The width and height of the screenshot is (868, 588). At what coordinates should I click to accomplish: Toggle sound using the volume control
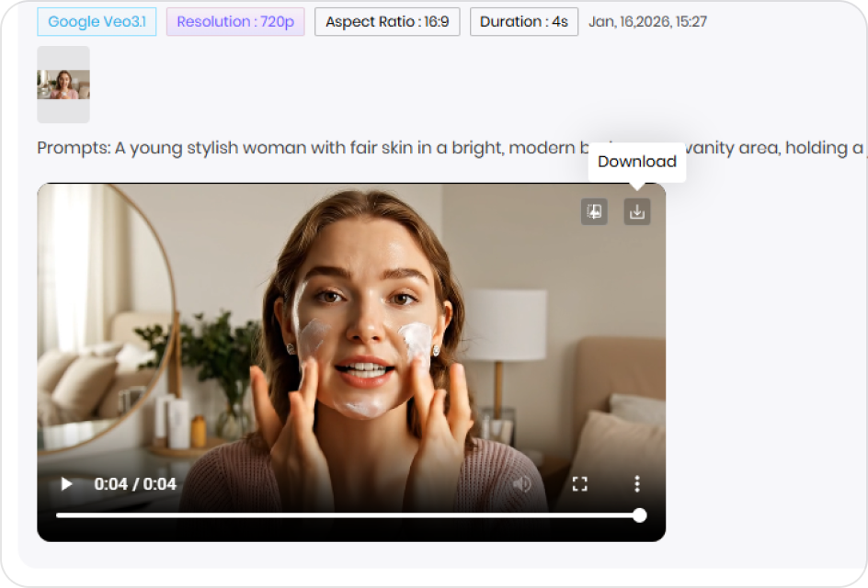[522, 483]
